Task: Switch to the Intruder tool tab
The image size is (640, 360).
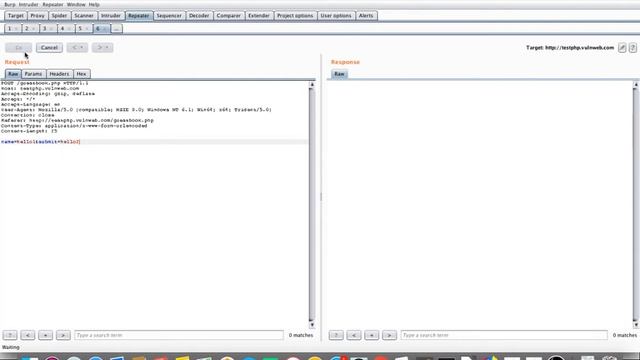Action: [x=111, y=16]
